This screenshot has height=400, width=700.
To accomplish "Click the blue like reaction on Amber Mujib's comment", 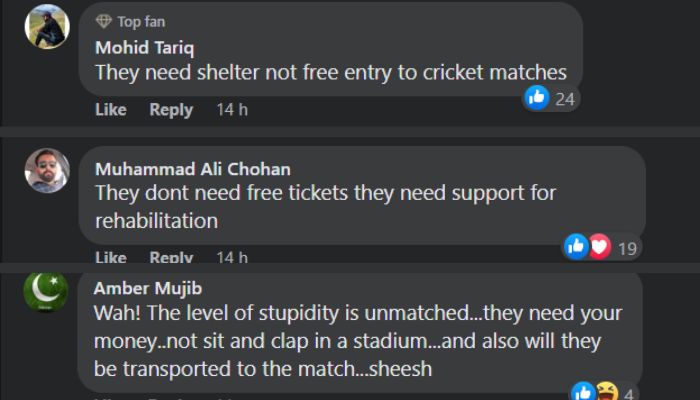I will 583,391.
